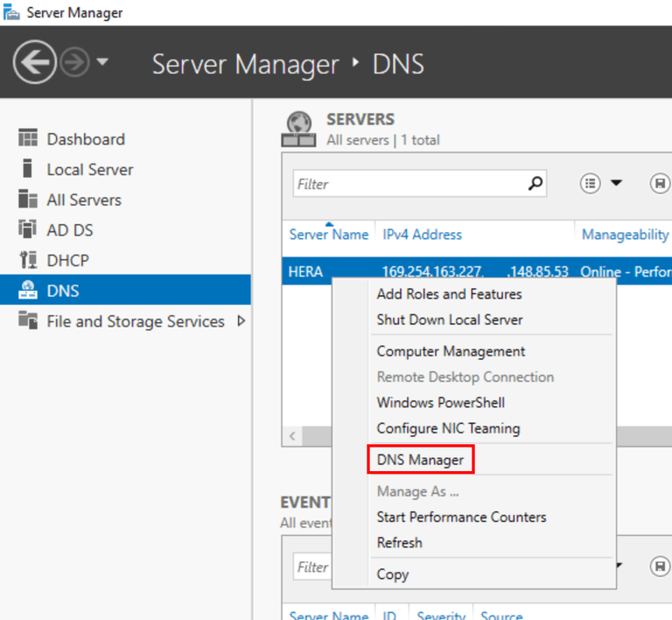Select the HERA server row
672x620 pixels.
[477, 271]
